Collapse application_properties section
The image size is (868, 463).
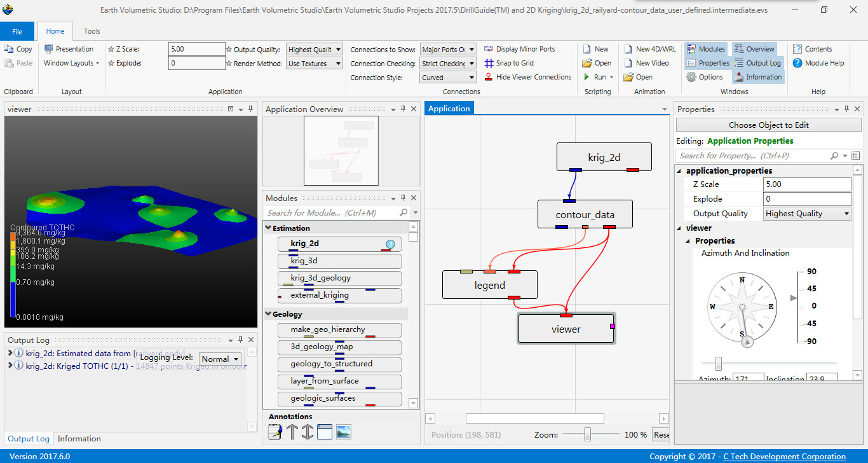pyautogui.click(x=679, y=171)
